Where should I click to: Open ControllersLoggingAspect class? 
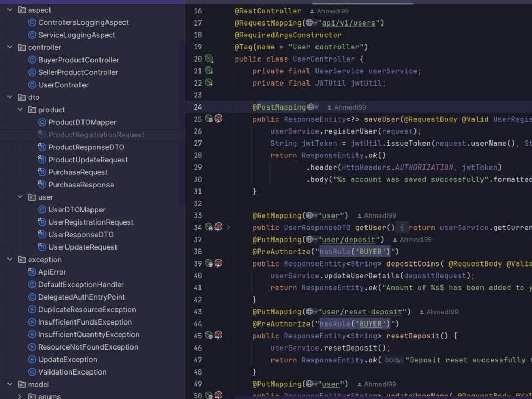click(x=83, y=22)
